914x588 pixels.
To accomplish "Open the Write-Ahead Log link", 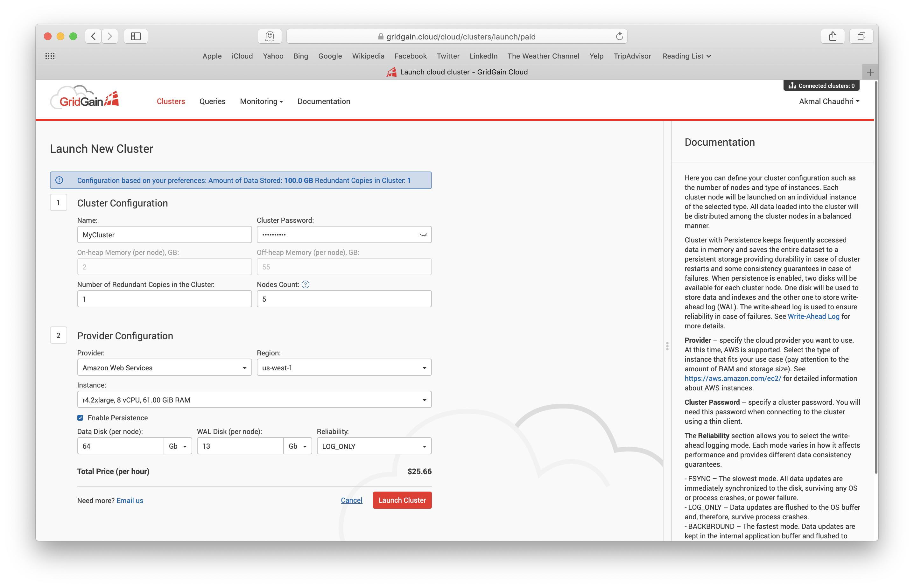I will (813, 317).
